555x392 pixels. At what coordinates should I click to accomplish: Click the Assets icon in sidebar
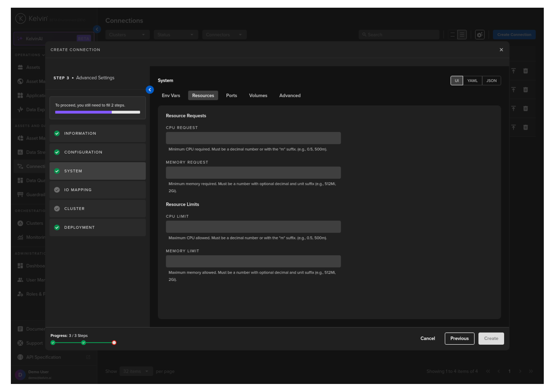click(x=20, y=67)
